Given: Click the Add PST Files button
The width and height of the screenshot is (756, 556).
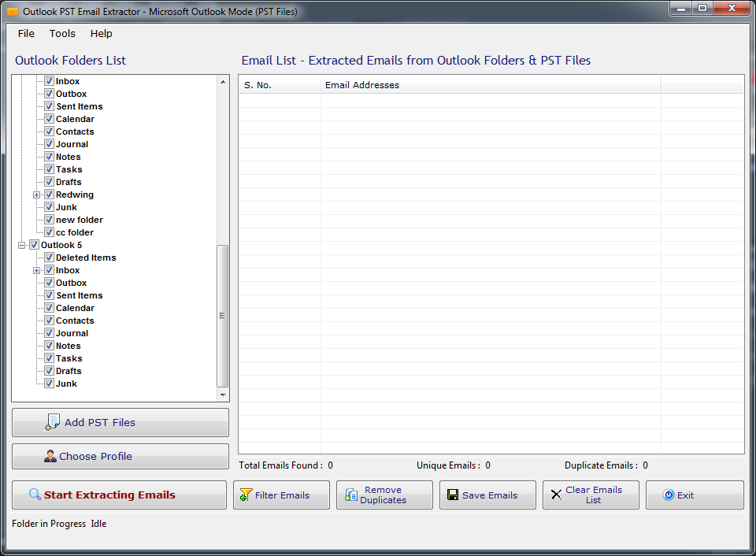Looking at the screenshot, I should (x=120, y=422).
